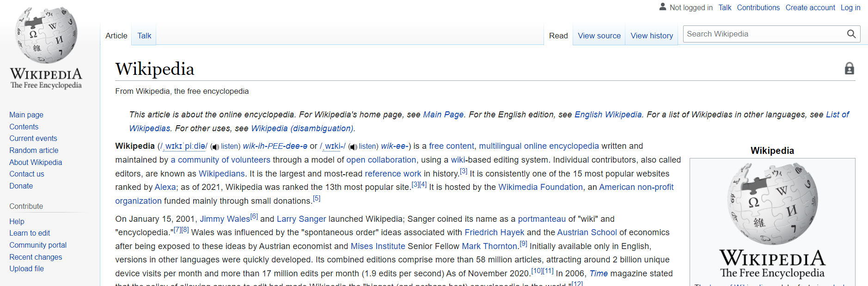Play the second pronunciation speaker icon before wik-ee

(x=353, y=147)
